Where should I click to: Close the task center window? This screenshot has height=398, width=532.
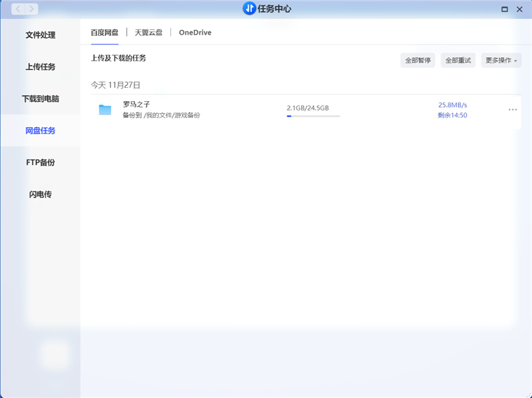[520, 9]
